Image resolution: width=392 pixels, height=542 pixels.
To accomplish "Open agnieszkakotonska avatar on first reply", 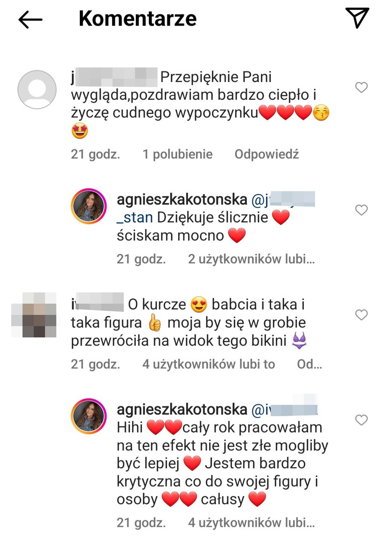I will (89, 206).
